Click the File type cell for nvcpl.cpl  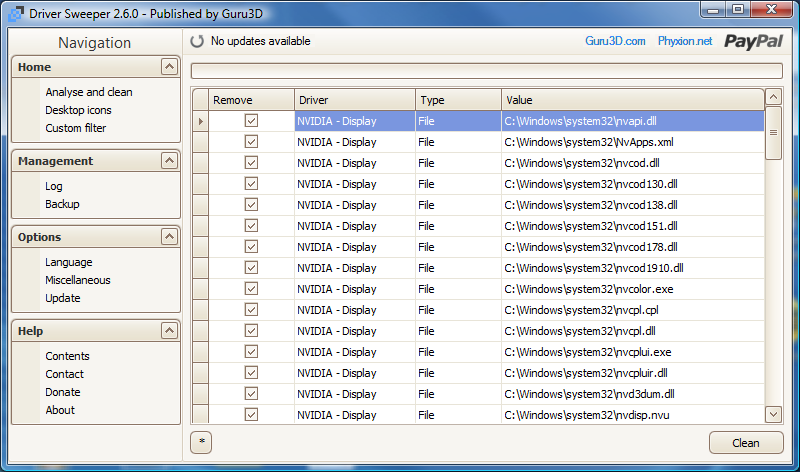tap(459, 310)
